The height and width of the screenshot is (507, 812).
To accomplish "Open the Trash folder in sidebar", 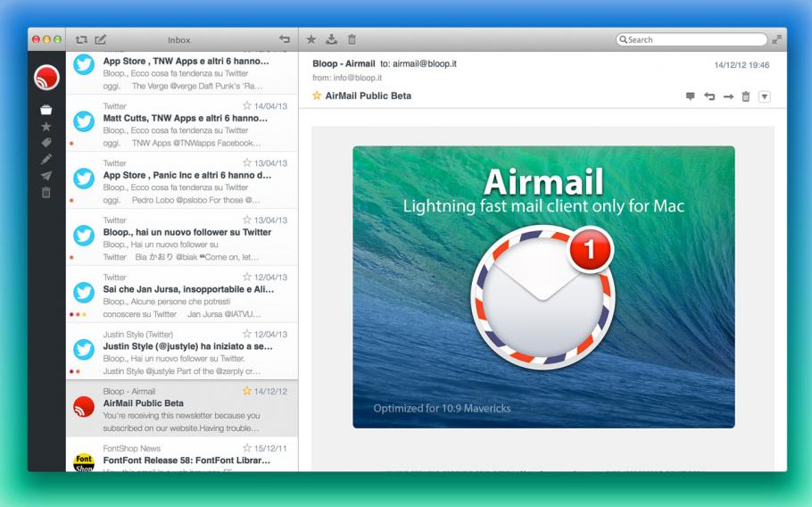I will (x=46, y=192).
